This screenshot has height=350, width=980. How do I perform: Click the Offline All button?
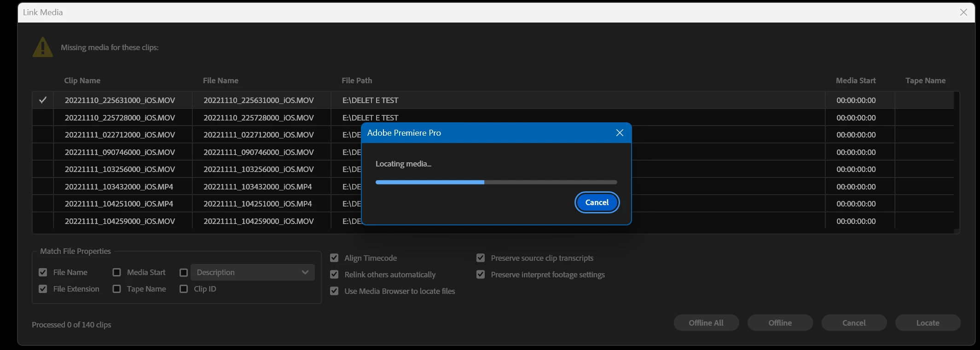(706, 323)
